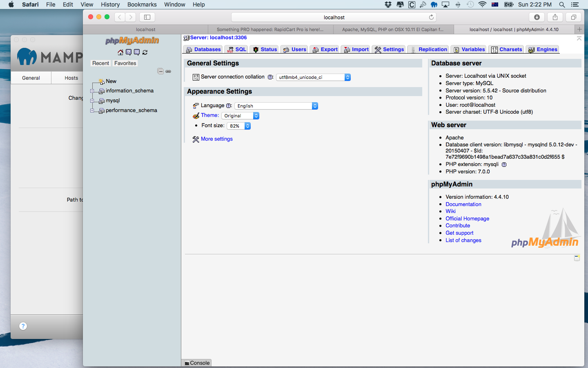Open the Language dropdown set to English
The image size is (588, 368).
tap(276, 106)
